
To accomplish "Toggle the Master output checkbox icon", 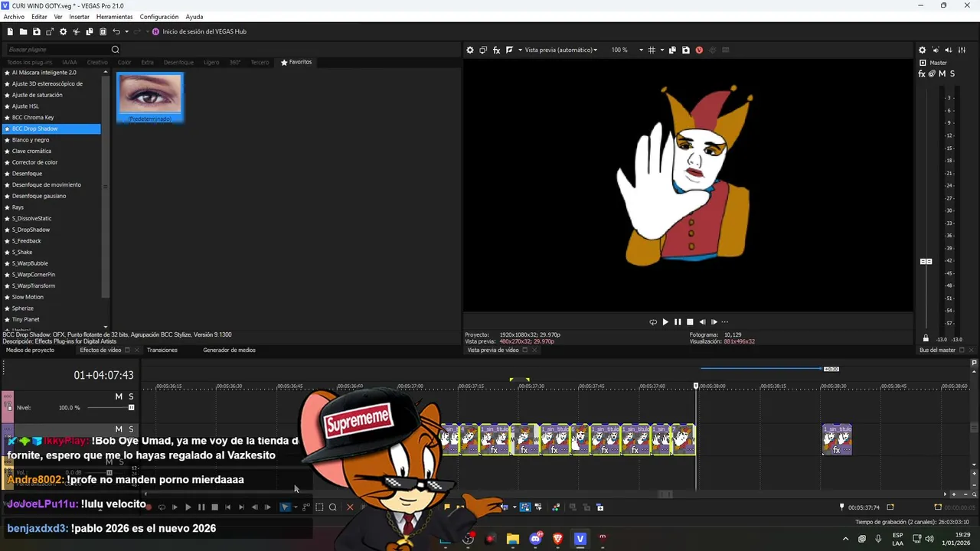I will [x=923, y=63].
